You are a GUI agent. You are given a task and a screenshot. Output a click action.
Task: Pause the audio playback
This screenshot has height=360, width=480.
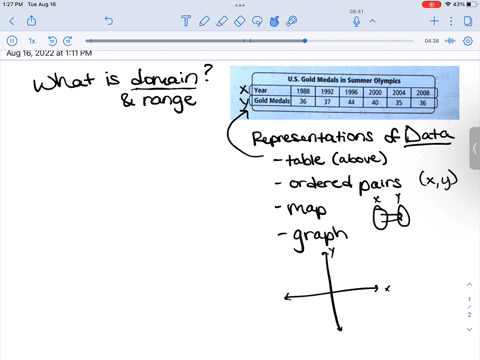[x=12, y=41]
